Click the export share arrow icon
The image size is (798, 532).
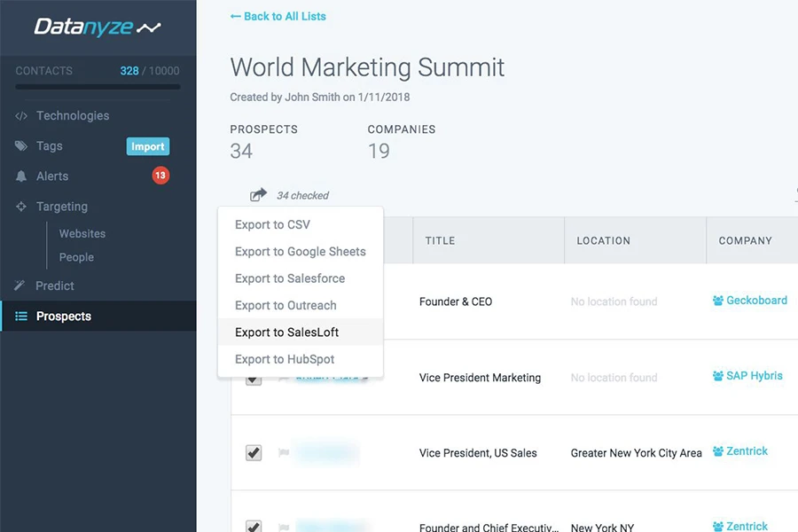point(258,194)
